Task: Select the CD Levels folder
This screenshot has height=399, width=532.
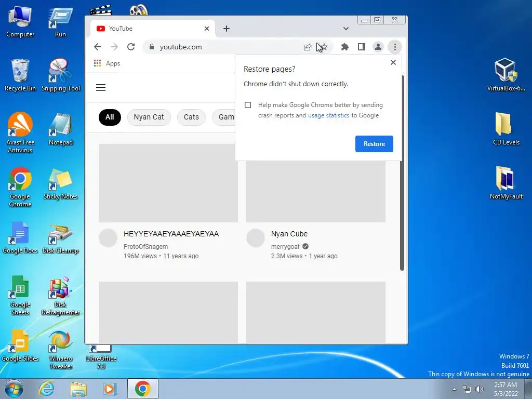Action: 506,129
